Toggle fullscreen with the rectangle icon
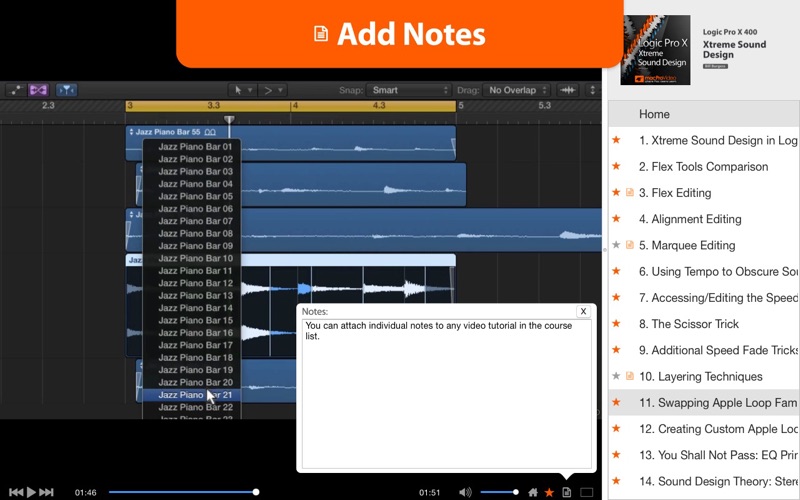Screen dimensions: 800x500 [587, 492]
